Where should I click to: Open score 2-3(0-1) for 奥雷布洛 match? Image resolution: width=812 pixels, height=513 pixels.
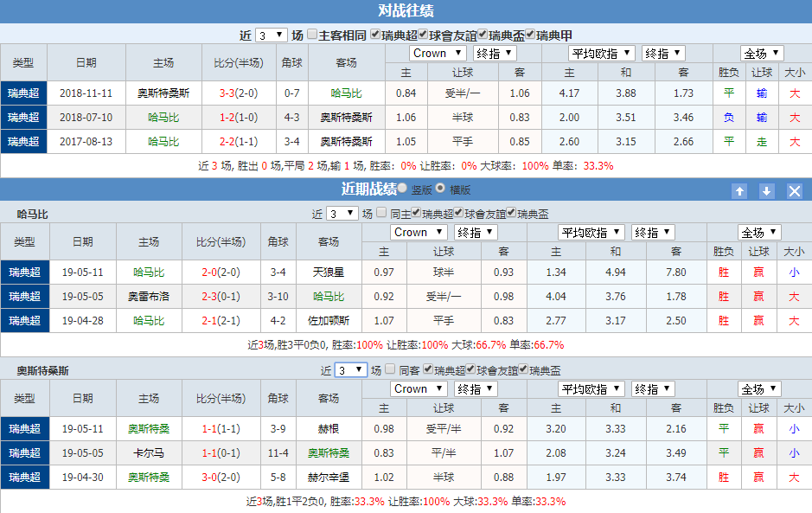tap(221, 297)
